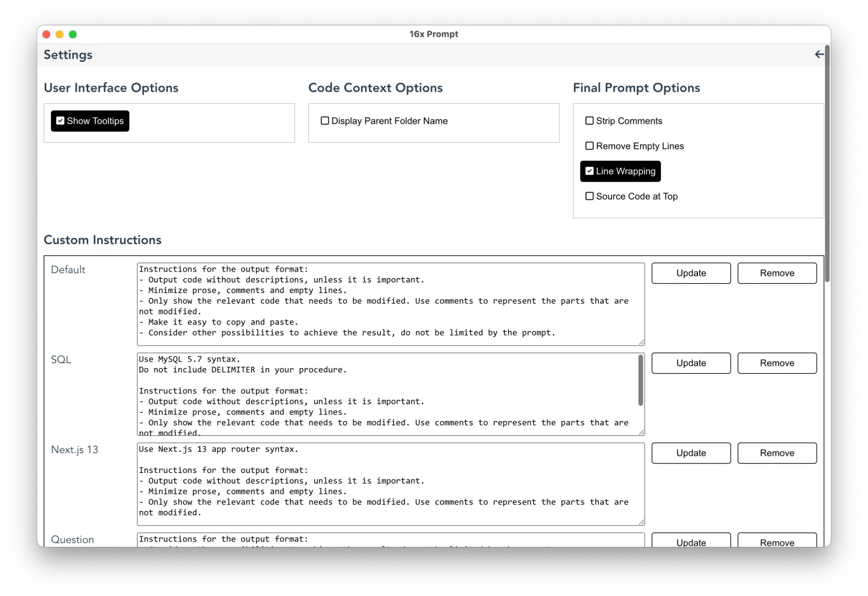
Task: Click Update for the Question instruction
Action: coord(691,540)
